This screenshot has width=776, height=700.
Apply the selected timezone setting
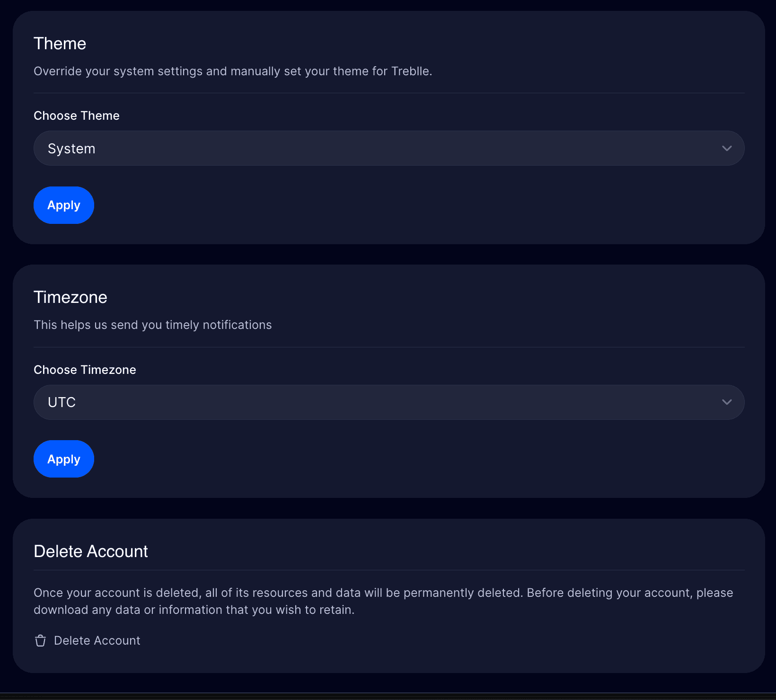[x=63, y=459]
